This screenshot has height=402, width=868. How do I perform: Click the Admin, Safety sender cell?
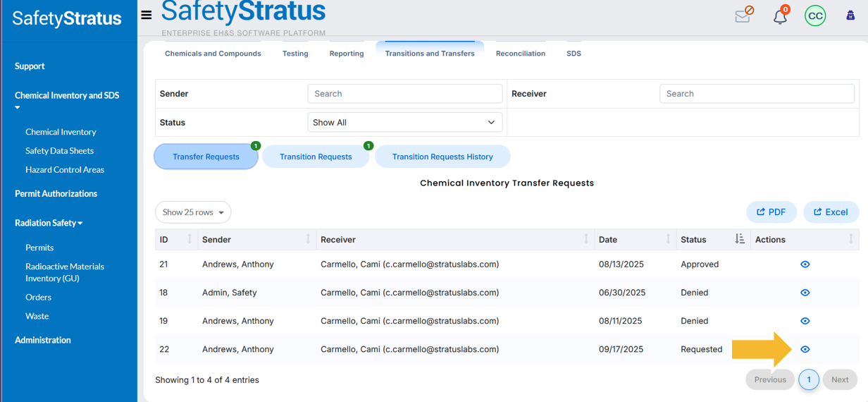pos(230,293)
